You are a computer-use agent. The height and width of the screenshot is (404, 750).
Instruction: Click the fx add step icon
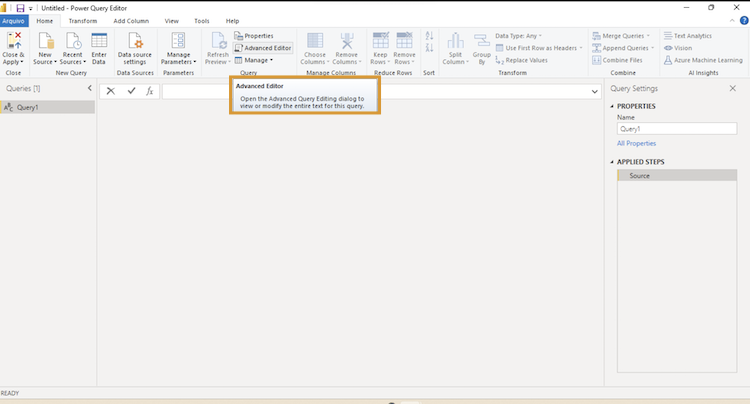(149, 91)
